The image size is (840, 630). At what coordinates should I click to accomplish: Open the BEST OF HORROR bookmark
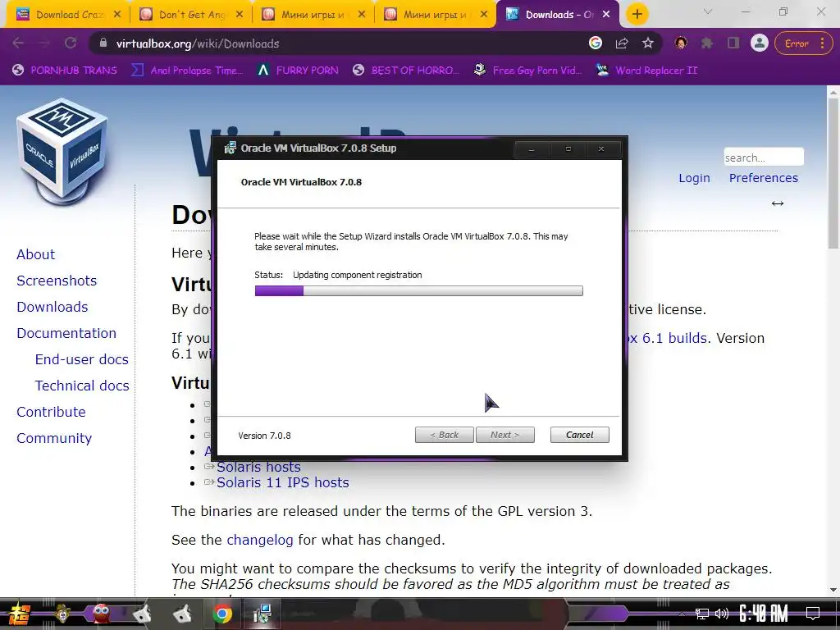(406, 71)
